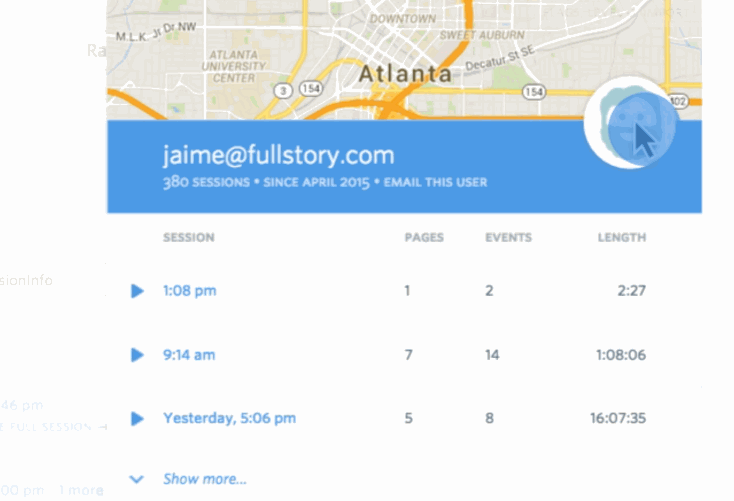Click the Events column header
Viewport: 734px width, 501px height.
(x=508, y=237)
